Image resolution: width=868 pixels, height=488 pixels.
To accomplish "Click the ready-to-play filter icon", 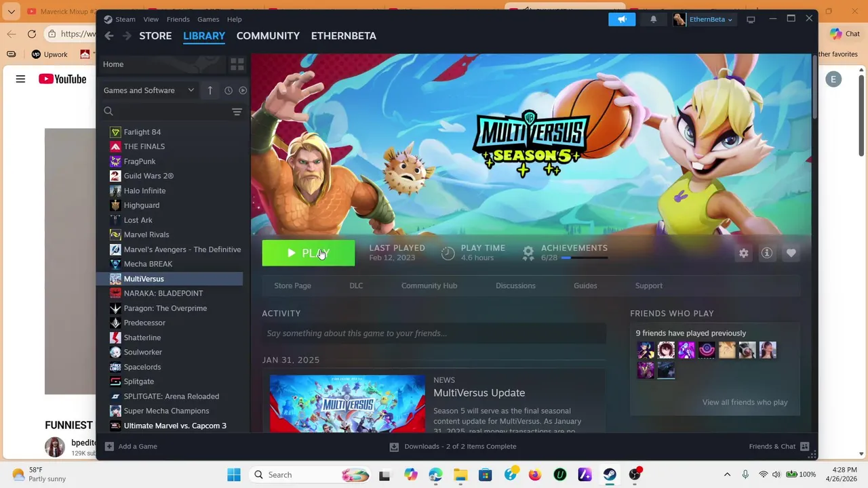I will click(x=243, y=90).
